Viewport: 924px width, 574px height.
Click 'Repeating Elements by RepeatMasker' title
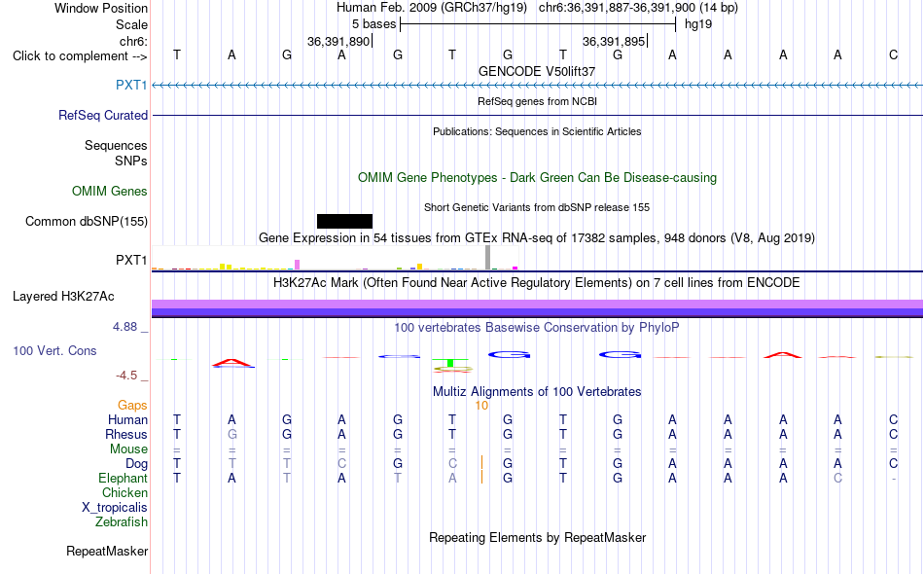537,537
